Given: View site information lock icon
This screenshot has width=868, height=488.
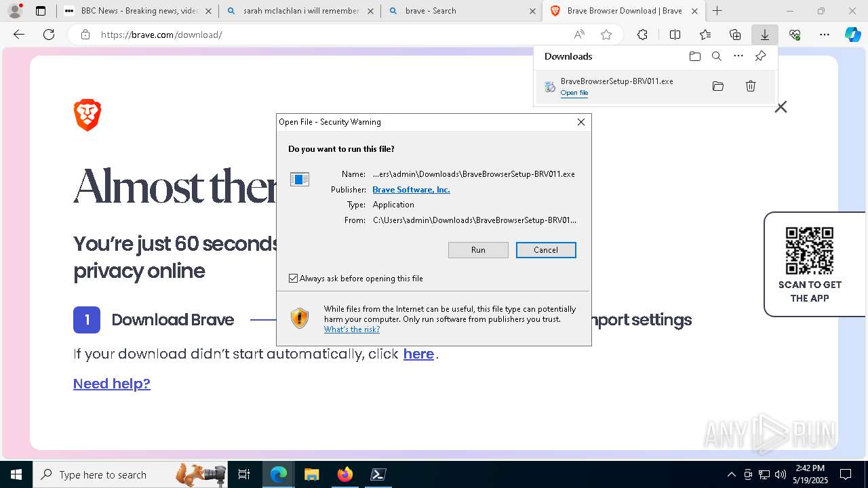Looking at the screenshot, I should click(85, 35).
